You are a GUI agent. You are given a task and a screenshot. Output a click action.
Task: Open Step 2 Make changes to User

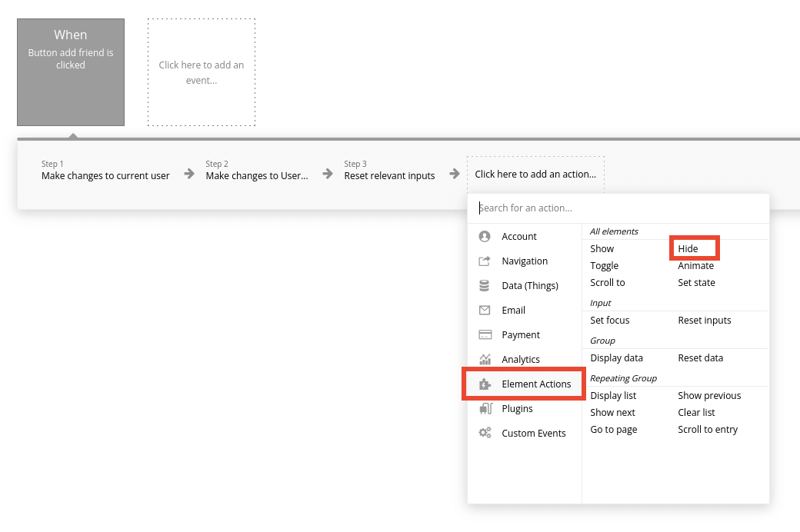pyautogui.click(x=257, y=171)
